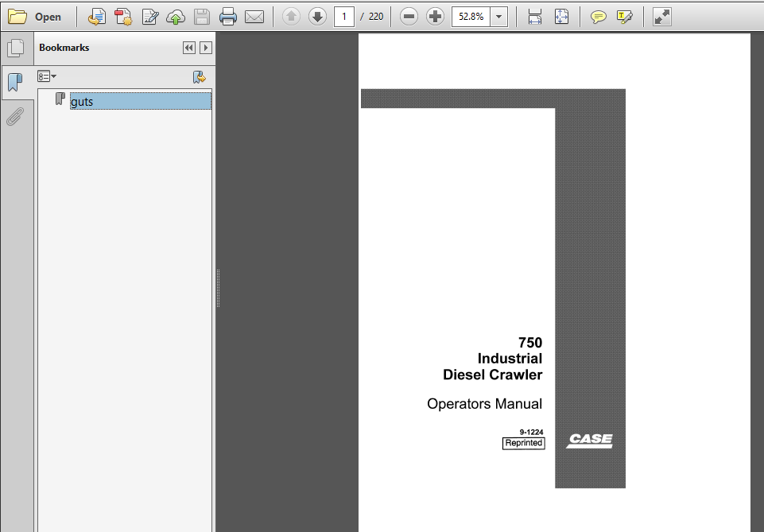The width and height of the screenshot is (764, 532).
Task: Enter read mode with expand icon
Action: tap(661, 17)
